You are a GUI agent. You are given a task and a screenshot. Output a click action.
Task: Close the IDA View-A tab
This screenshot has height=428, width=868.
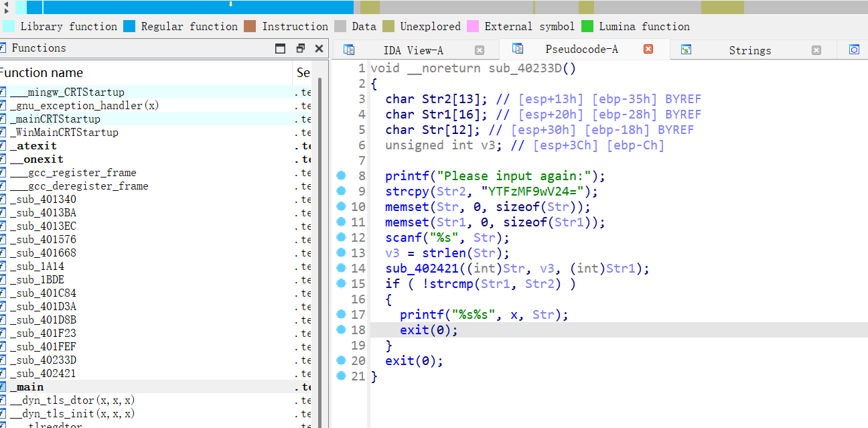click(479, 50)
